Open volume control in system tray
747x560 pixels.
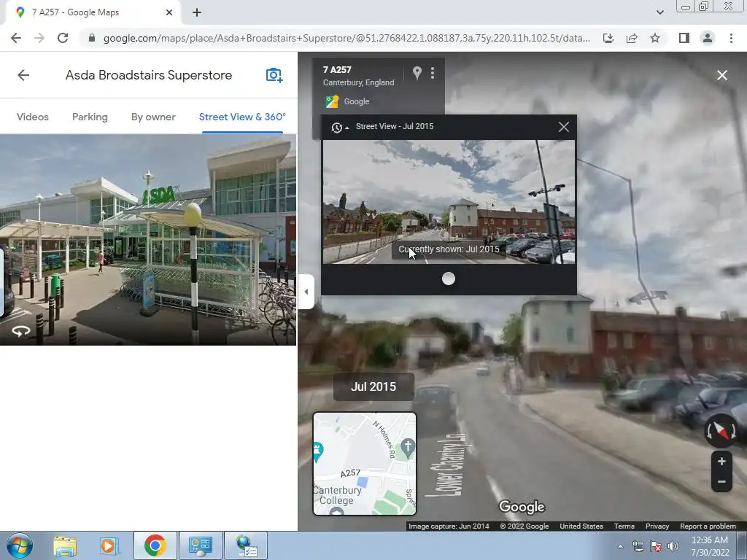coord(673,547)
